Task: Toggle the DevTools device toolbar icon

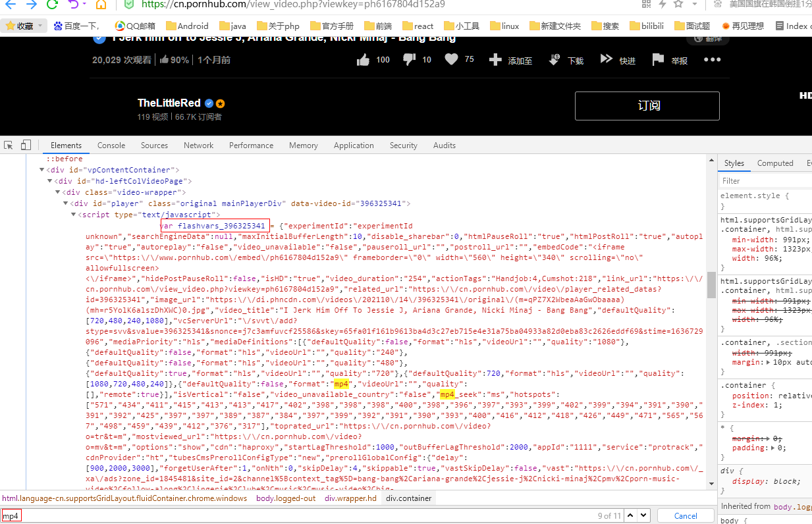Action: (26, 145)
